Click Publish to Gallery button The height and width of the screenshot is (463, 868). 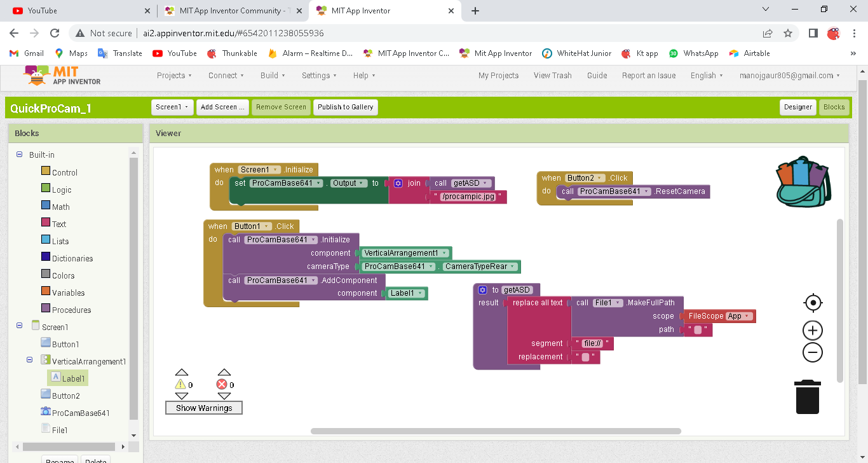tap(345, 107)
